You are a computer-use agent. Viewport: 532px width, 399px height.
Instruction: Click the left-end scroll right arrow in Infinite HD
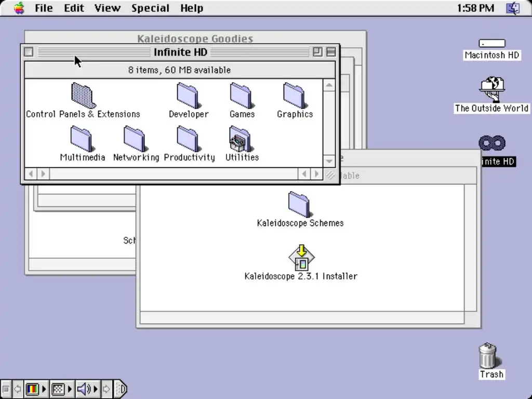(43, 174)
